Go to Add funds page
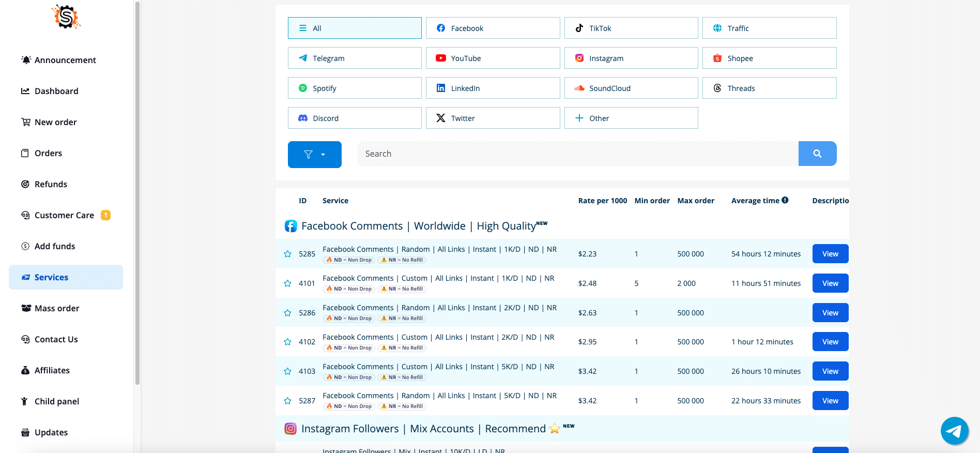 pyautogui.click(x=55, y=246)
